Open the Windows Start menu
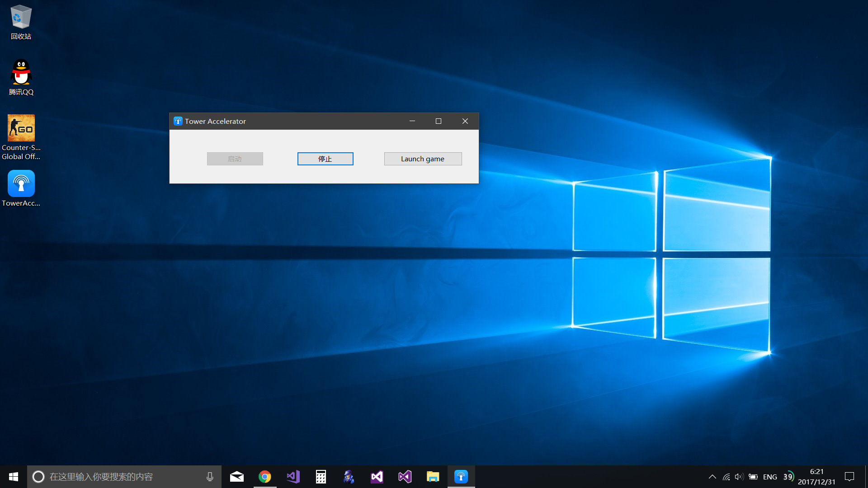Screen dimensions: 868x488 14,477
